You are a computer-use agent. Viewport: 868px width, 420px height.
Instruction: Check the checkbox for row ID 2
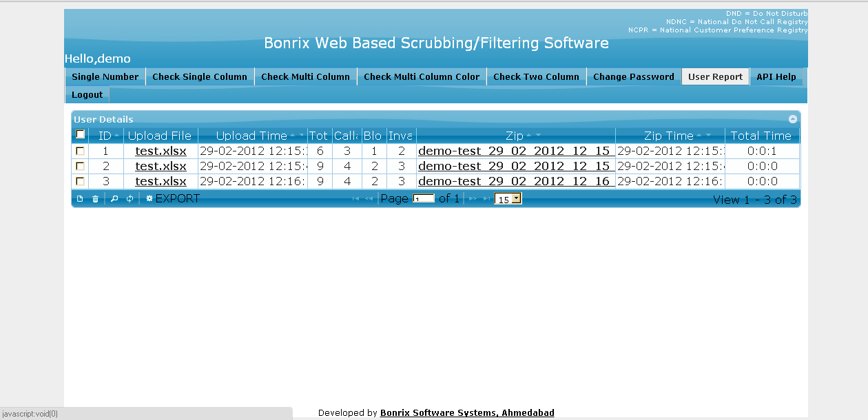80,166
